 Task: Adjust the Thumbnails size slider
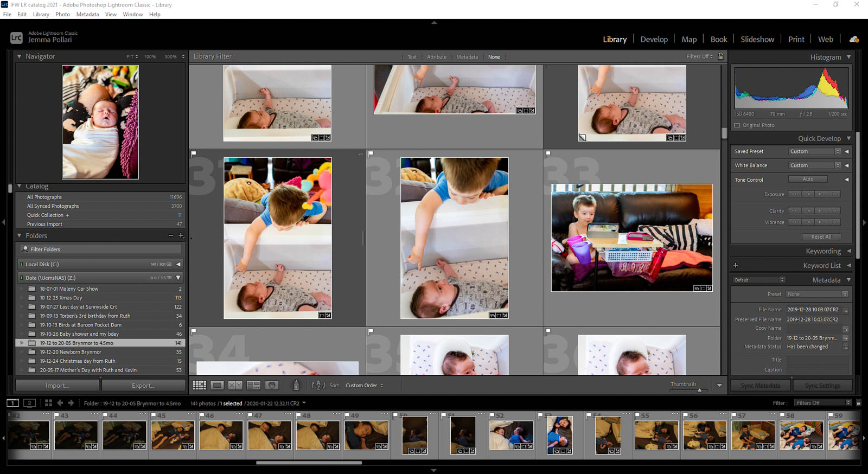tap(699, 390)
